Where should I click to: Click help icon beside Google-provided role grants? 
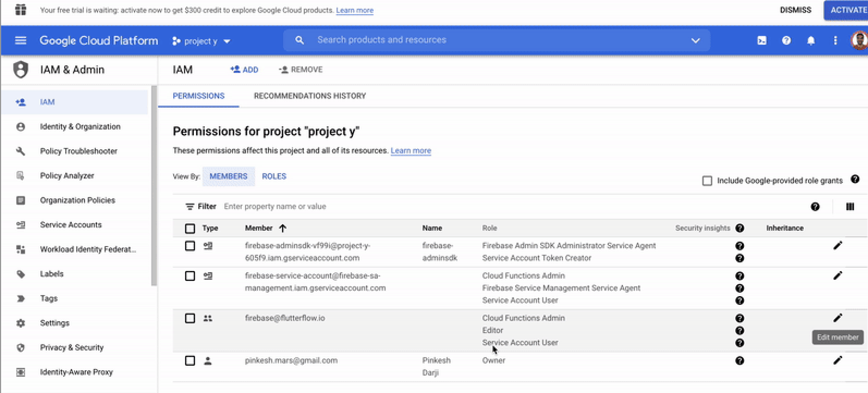pyautogui.click(x=855, y=179)
